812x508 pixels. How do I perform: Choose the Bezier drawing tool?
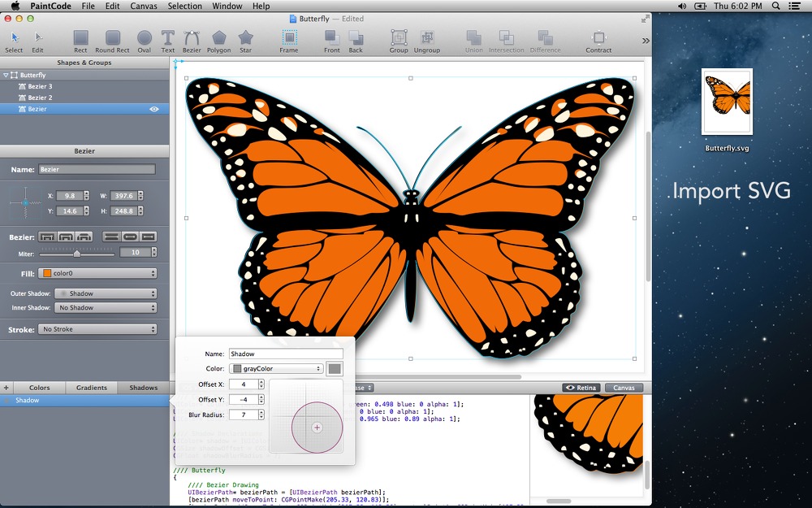click(x=192, y=41)
